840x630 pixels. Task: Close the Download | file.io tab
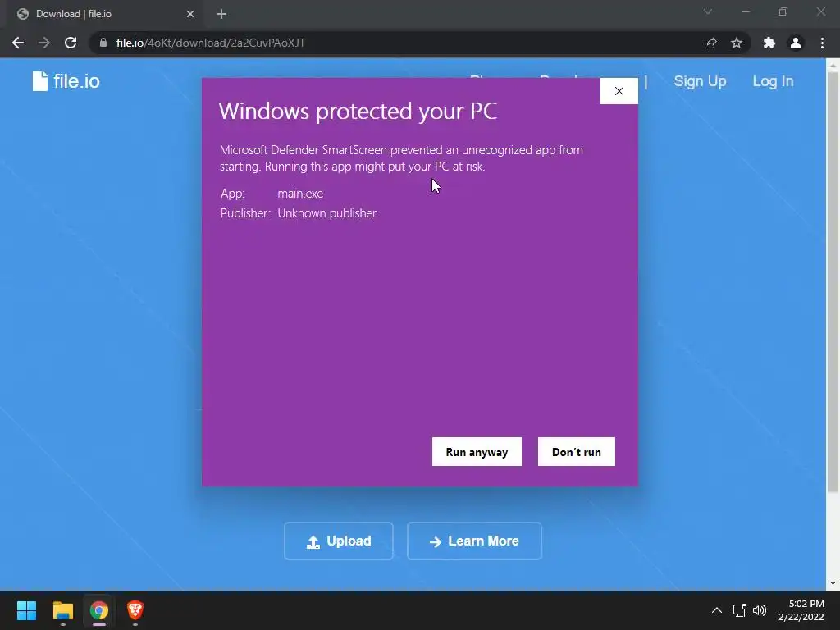tap(190, 14)
